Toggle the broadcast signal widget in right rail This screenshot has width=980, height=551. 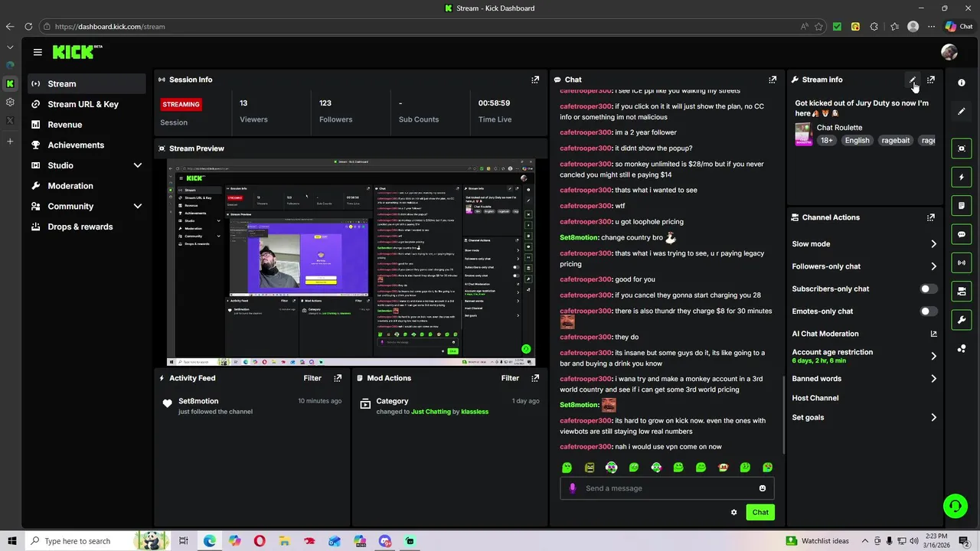(962, 262)
